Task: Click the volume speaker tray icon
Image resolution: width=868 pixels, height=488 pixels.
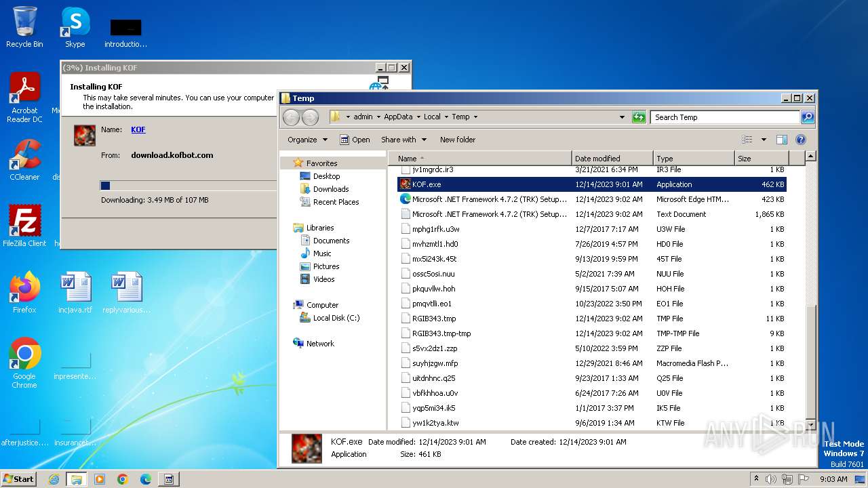Action: 770,479
